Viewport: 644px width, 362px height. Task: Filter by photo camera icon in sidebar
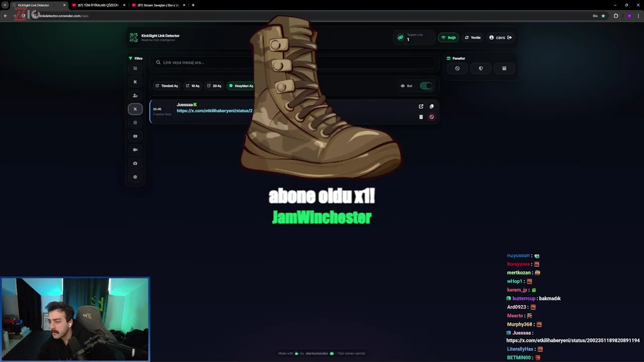(135, 163)
